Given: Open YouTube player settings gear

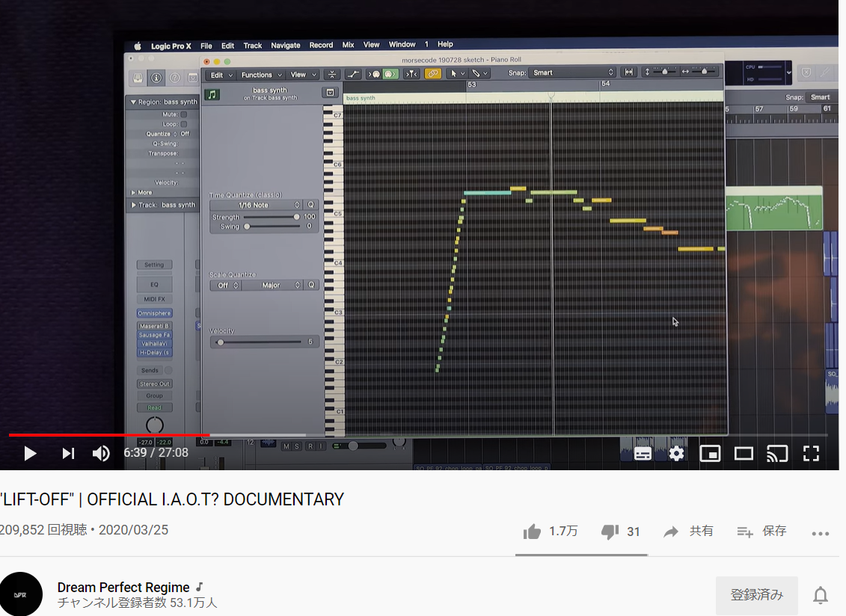Looking at the screenshot, I should [676, 454].
